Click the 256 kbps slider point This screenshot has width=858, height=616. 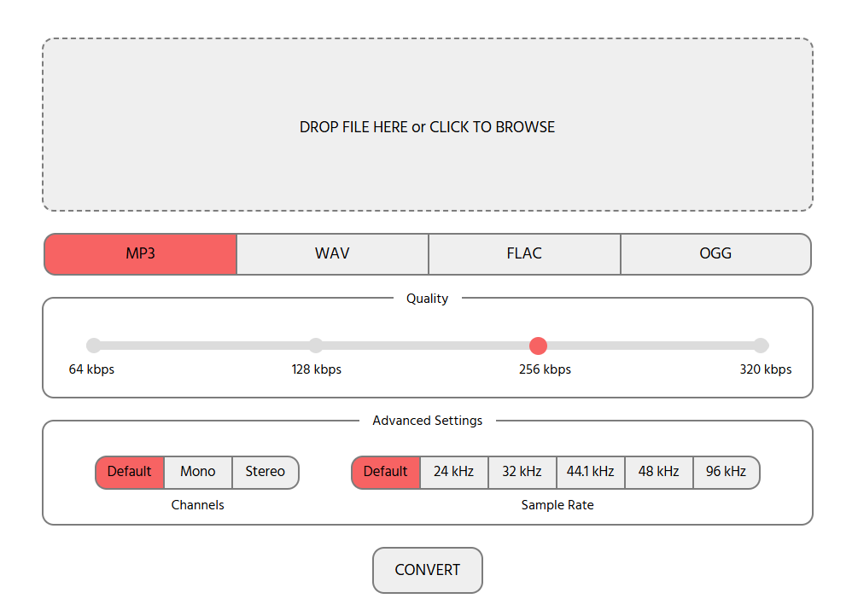538,346
